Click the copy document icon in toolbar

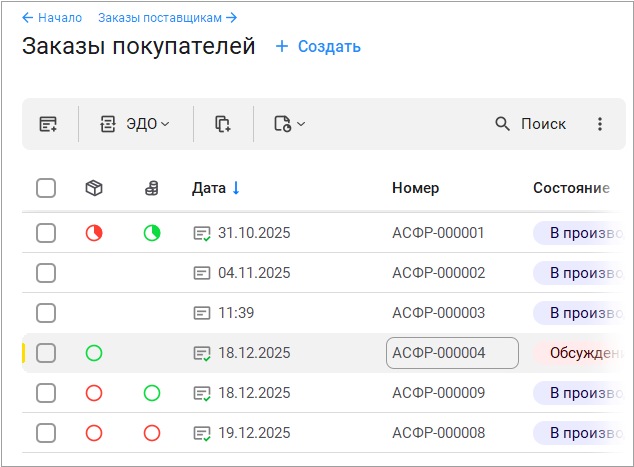point(223,124)
